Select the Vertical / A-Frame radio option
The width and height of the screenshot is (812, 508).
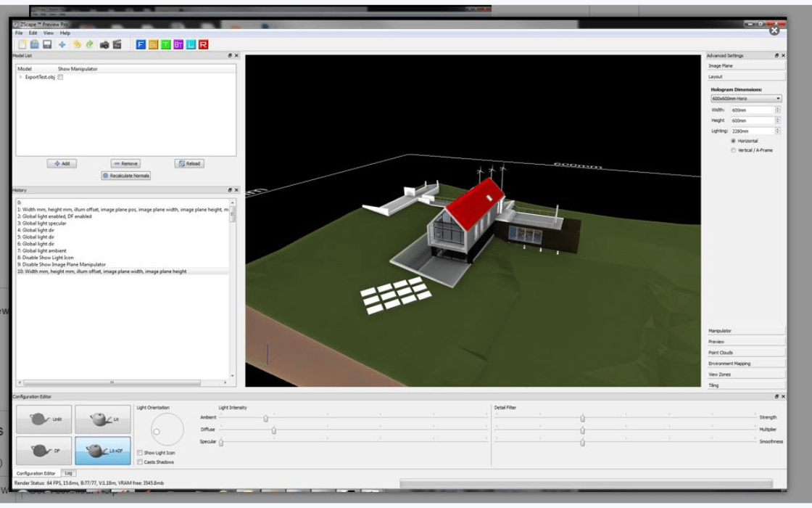(x=733, y=150)
